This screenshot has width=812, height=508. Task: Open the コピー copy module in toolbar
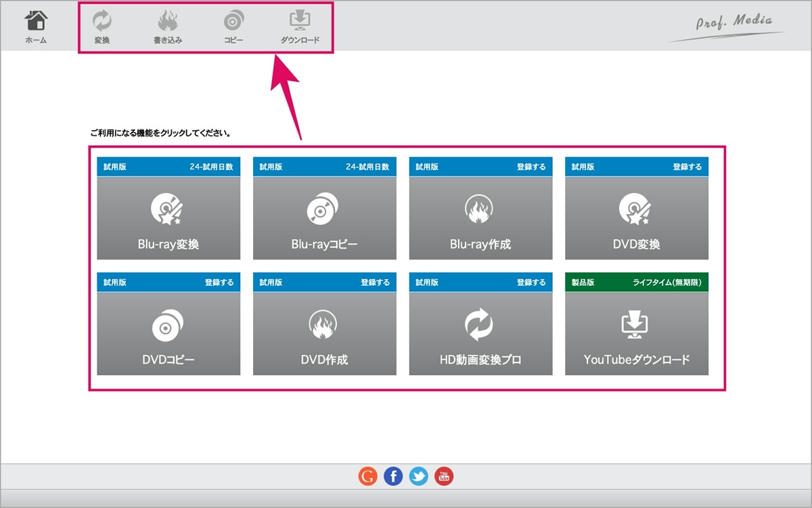tap(233, 27)
